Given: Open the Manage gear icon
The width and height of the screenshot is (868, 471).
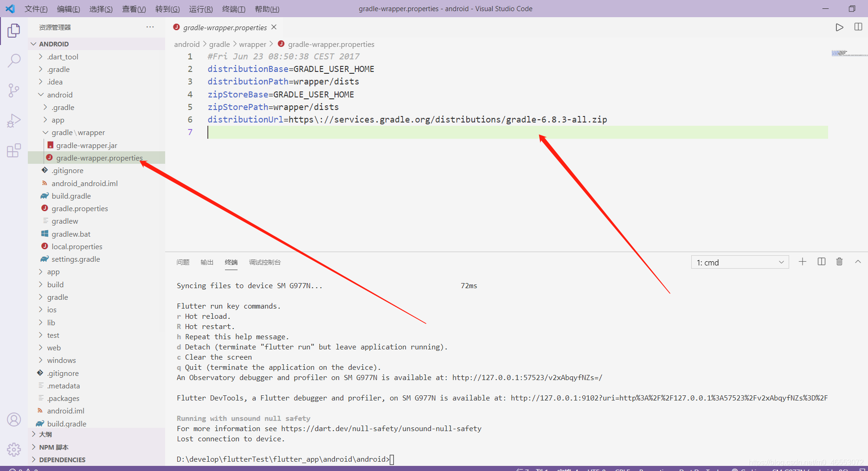Looking at the screenshot, I should (x=14, y=449).
